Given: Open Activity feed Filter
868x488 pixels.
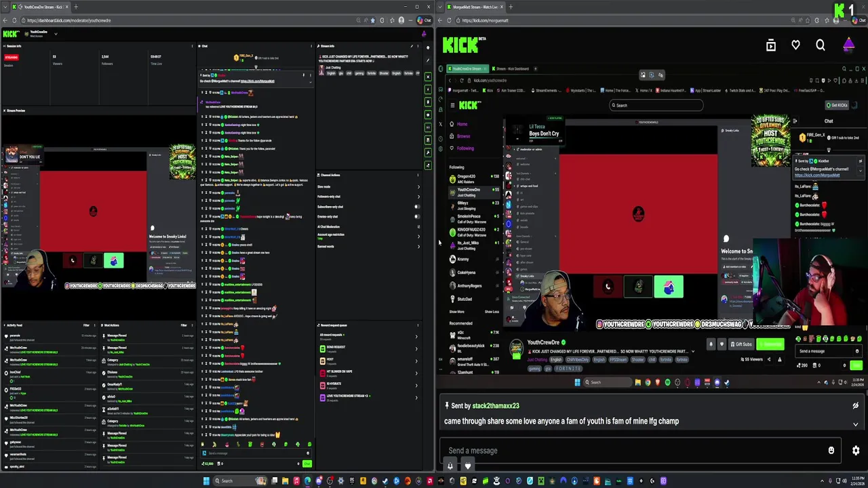Looking at the screenshot, I should pyautogui.click(x=87, y=325).
